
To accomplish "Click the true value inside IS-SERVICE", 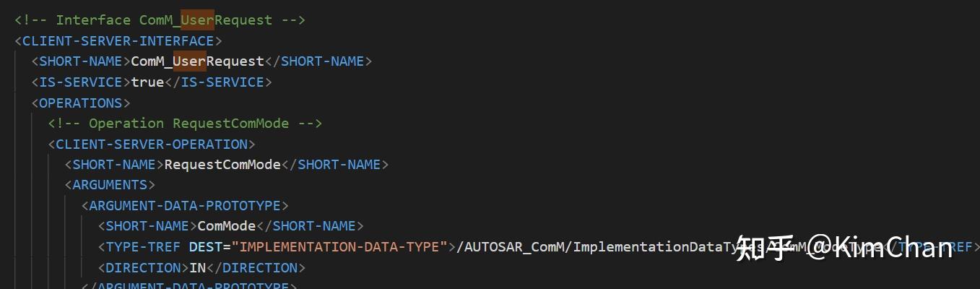I will 147,82.
